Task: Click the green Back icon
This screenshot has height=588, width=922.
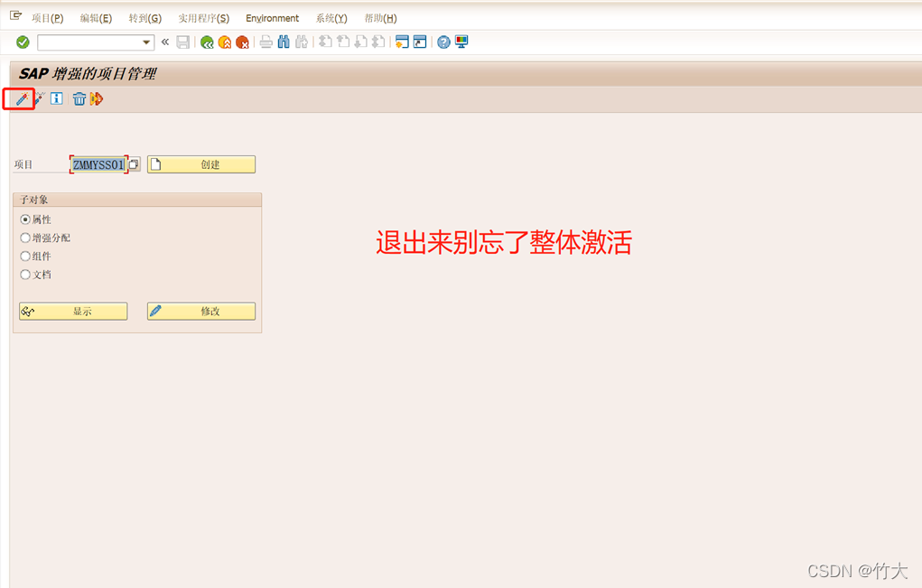Action: pos(207,42)
